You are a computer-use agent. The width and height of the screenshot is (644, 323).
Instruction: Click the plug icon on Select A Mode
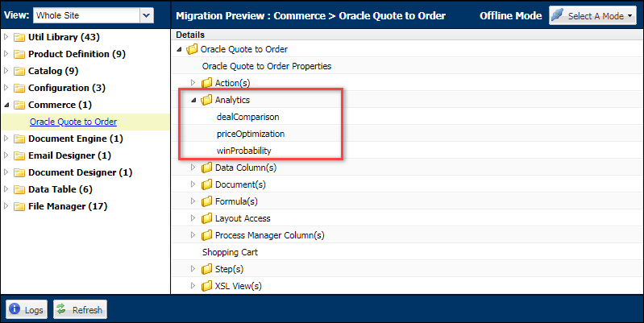[x=557, y=14]
